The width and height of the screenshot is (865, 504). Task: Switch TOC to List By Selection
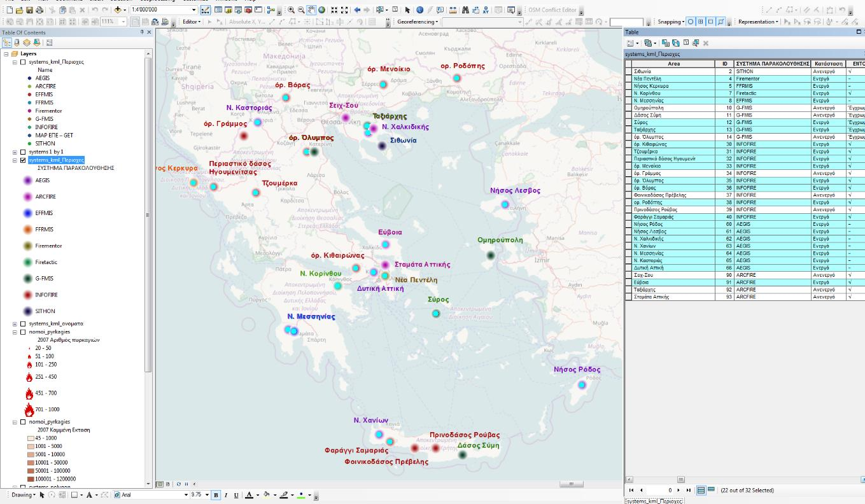coord(36,43)
